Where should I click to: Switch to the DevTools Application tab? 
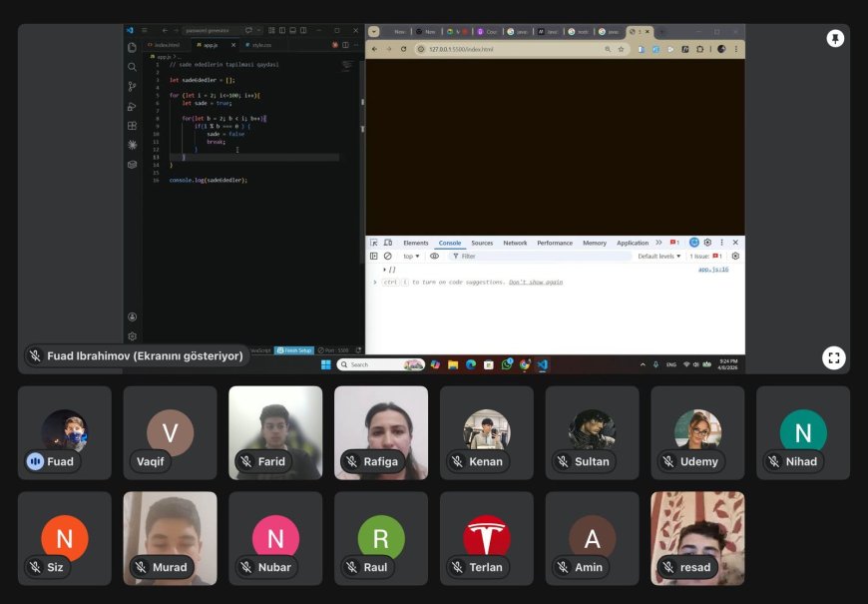tap(633, 243)
